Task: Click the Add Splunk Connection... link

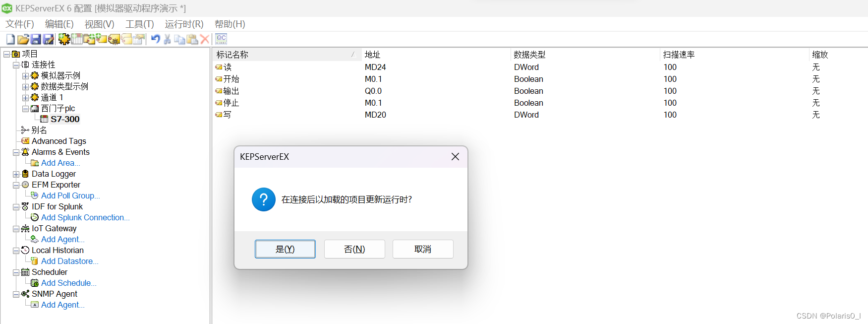Action: click(85, 217)
